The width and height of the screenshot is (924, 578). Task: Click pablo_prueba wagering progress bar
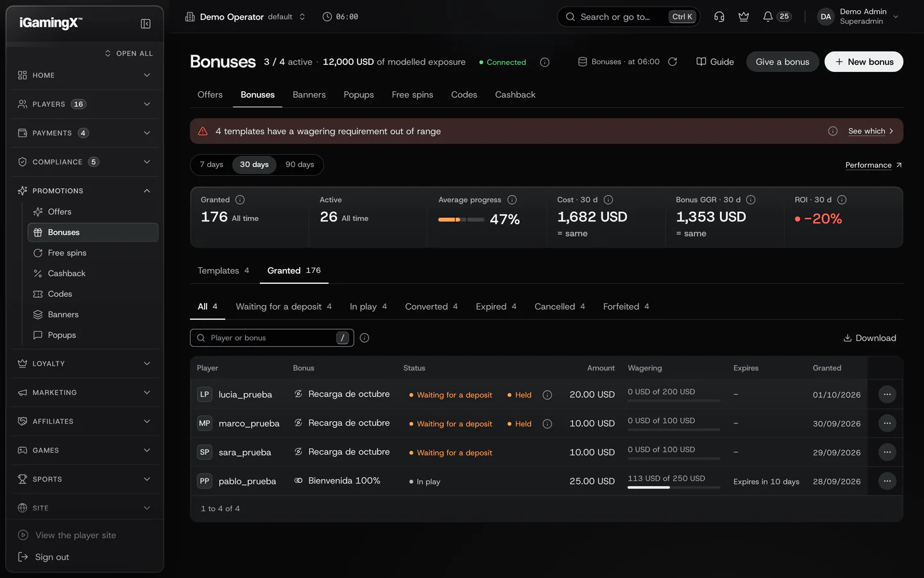click(674, 487)
